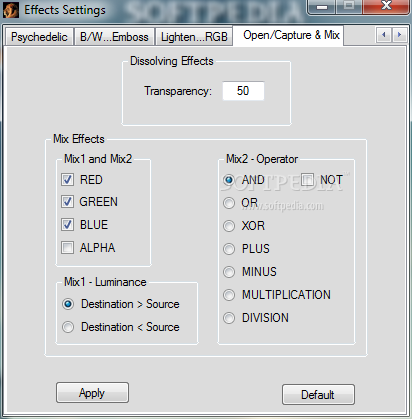Select Destination > Source luminance option
The width and height of the screenshot is (412, 419).
(68, 304)
